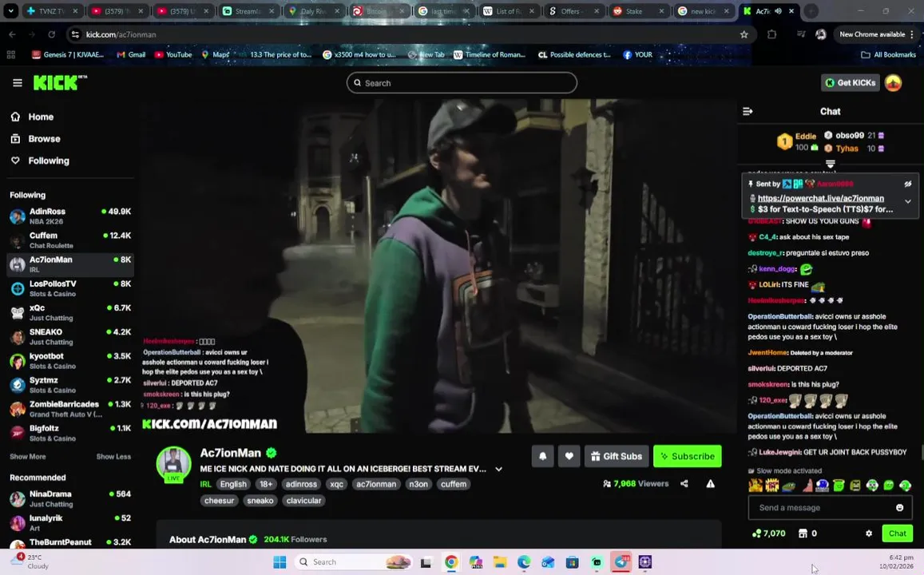Open channel points 7,070 balance

(x=768, y=533)
